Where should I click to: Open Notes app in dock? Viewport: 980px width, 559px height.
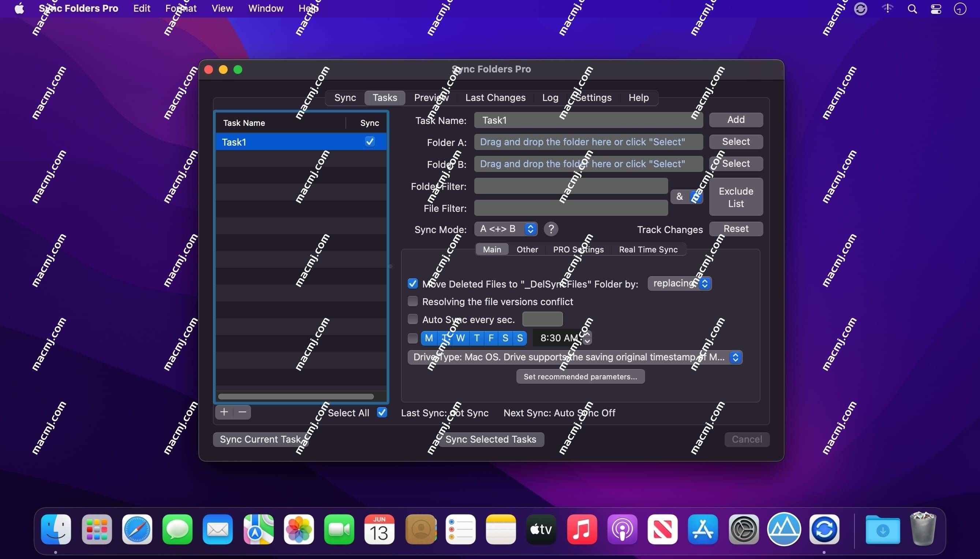[x=501, y=529]
